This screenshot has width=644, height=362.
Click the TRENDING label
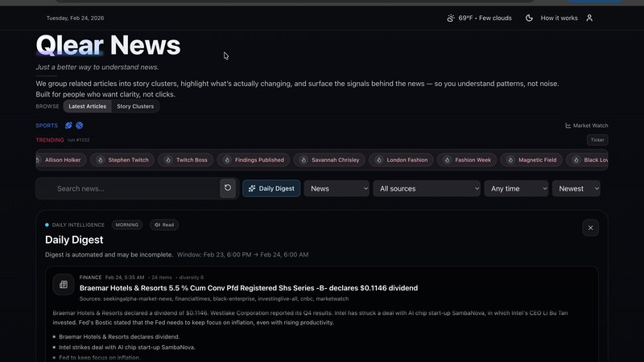[x=50, y=140]
